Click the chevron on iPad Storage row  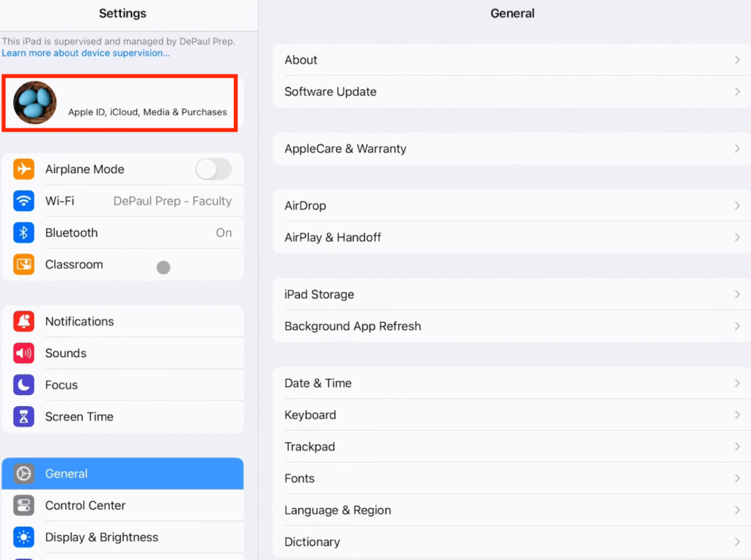click(737, 295)
